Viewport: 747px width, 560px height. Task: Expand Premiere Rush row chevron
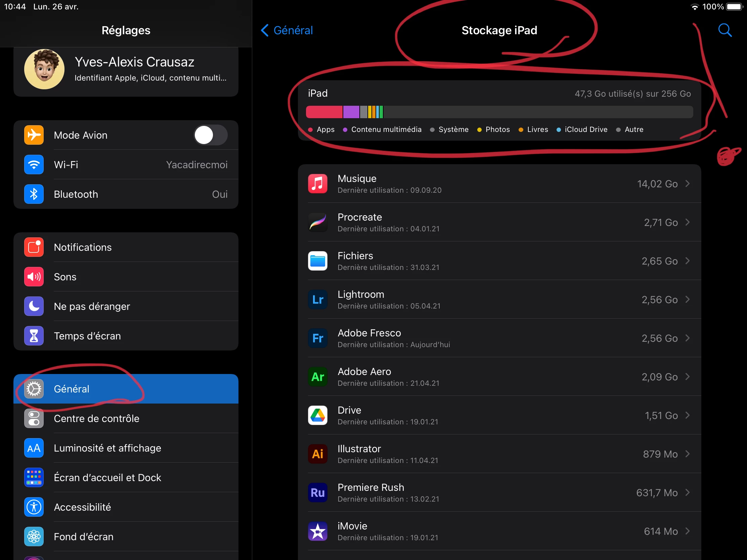pos(688,493)
